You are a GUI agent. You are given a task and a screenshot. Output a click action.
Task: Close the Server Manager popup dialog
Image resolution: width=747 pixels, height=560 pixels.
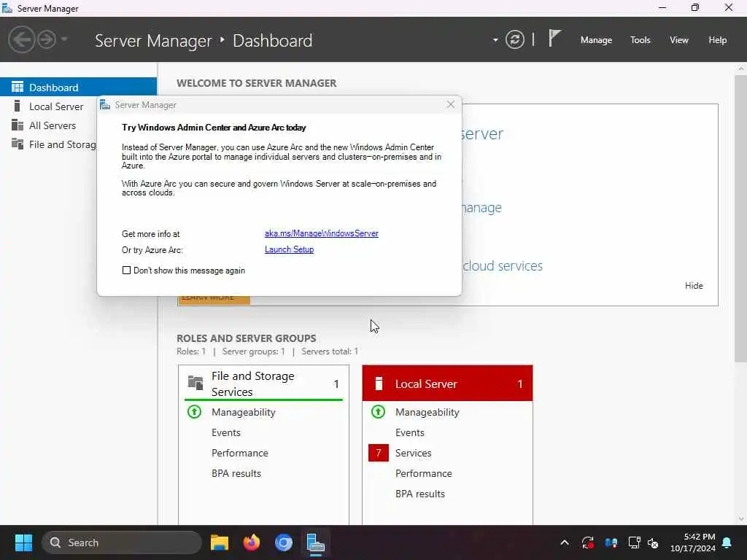pos(451,104)
